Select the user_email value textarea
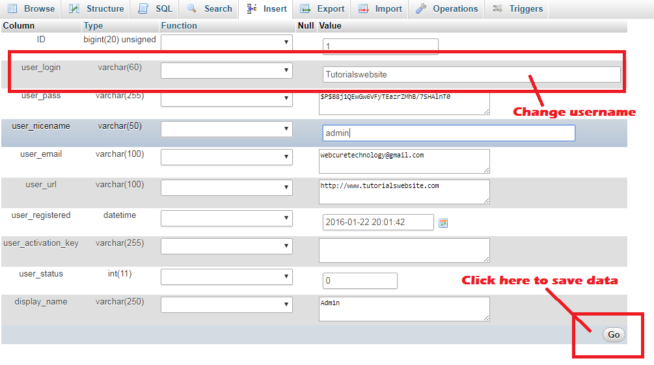The width and height of the screenshot is (654, 365). [x=404, y=161]
